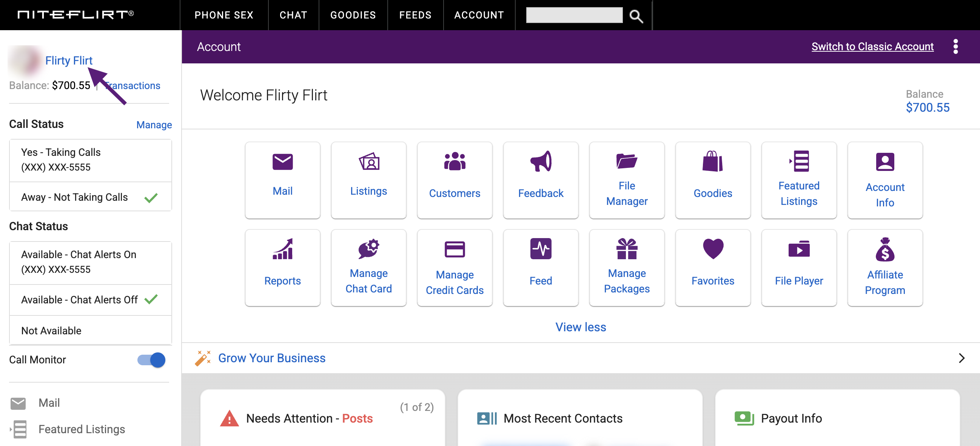This screenshot has height=446, width=980.
Task: Open the Feedback megaphone tile
Action: (541, 180)
